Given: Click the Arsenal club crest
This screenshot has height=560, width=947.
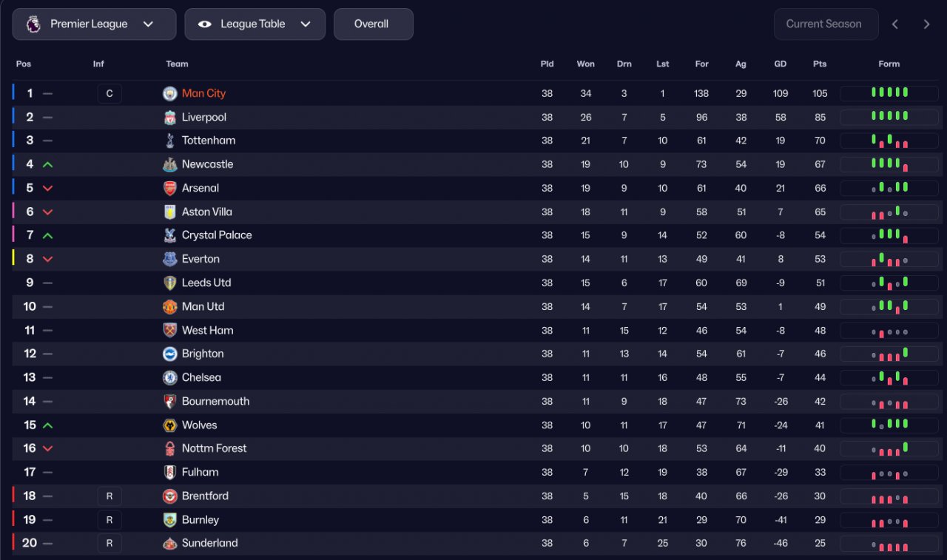Looking at the screenshot, I should coord(170,188).
